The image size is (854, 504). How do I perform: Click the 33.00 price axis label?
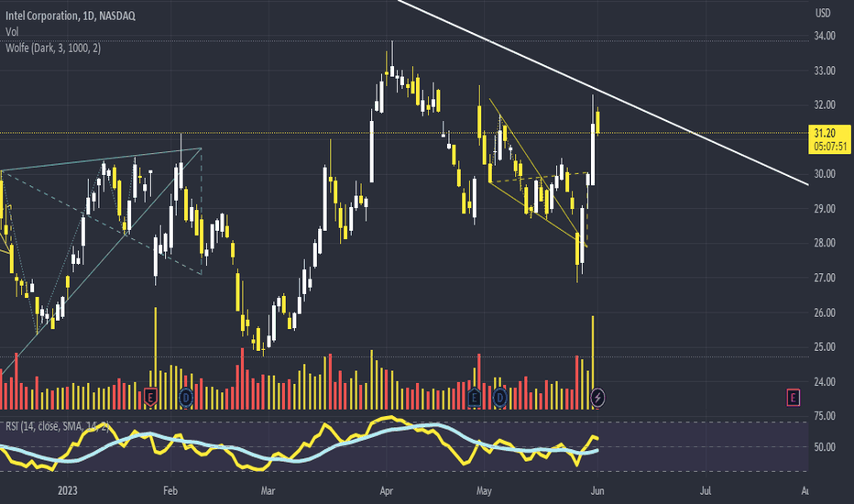coord(825,71)
